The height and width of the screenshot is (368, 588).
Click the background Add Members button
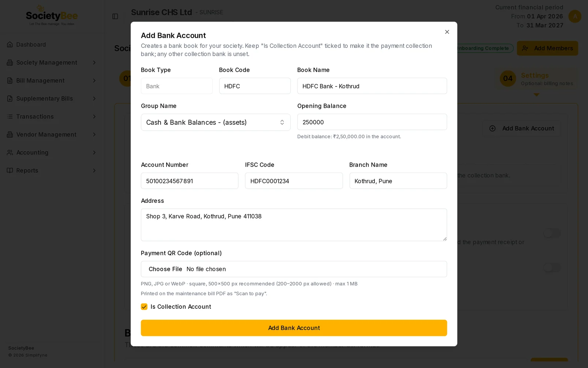point(547,48)
